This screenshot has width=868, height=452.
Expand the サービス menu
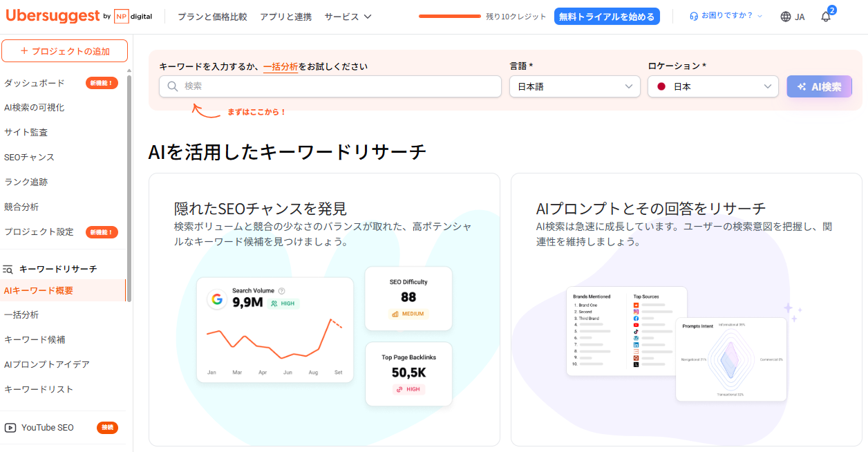348,17
